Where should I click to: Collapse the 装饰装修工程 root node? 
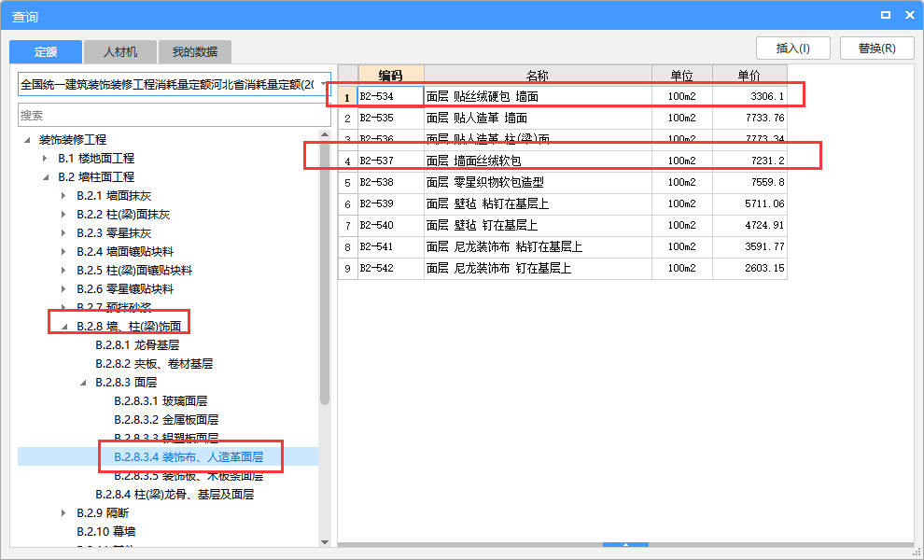pyautogui.click(x=27, y=140)
